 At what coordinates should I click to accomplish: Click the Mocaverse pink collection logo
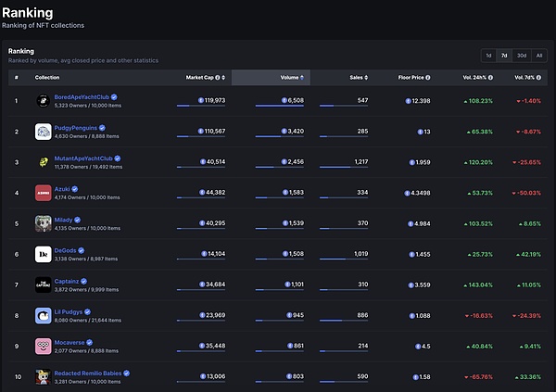[43, 346]
